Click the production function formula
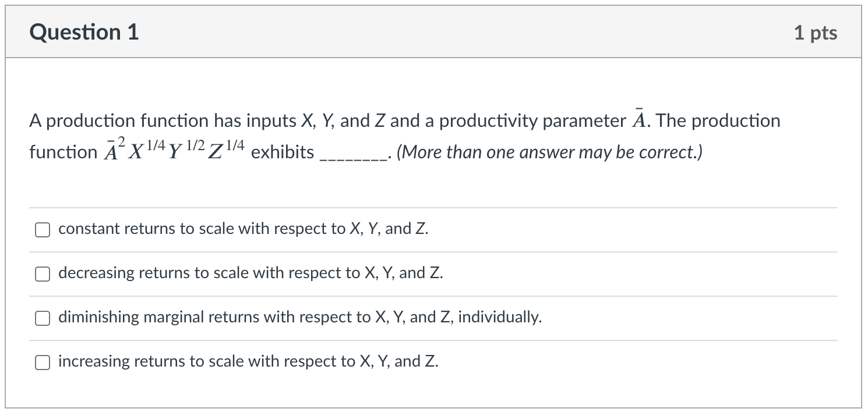868x412 pixels. pyautogui.click(x=174, y=149)
